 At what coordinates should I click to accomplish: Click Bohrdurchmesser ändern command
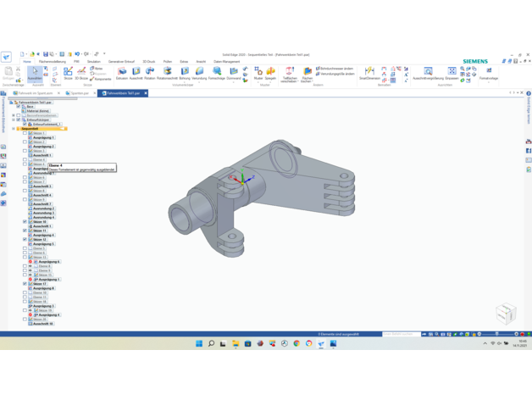(x=335, y=69)
